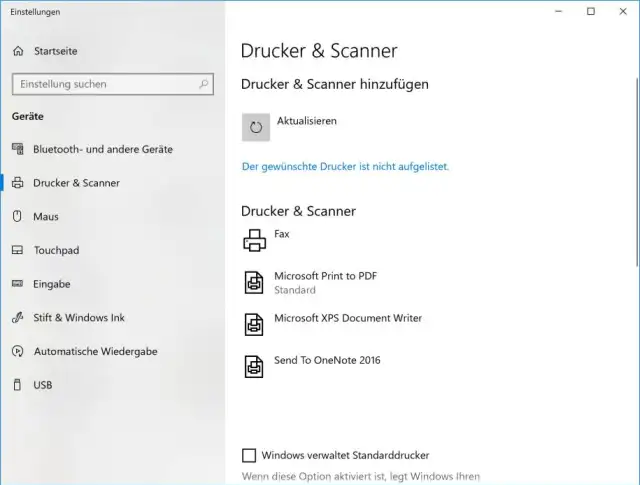The height and width of the screenshot is (485, 640).
Task: Click the mouse icon in the sidebar
Action: point(17,216)
